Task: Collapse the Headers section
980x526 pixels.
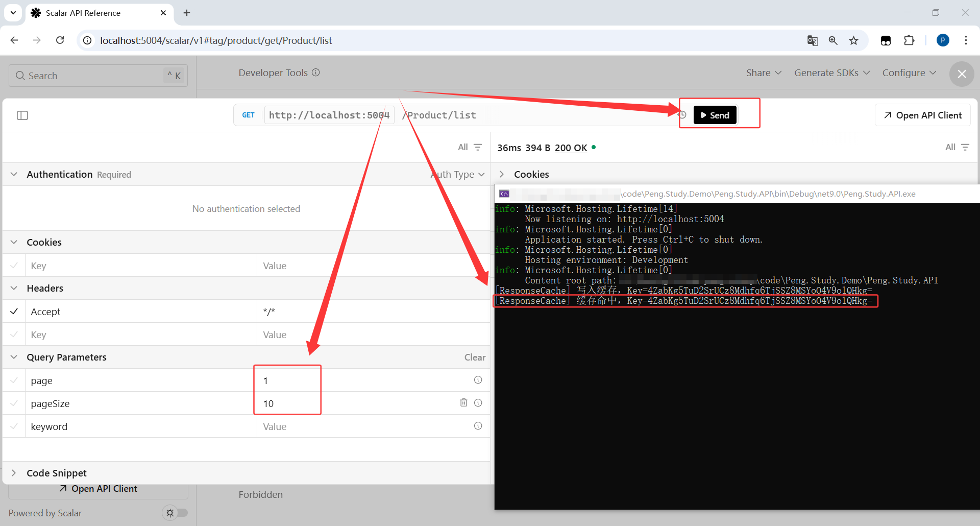Action: coord(14,288)
